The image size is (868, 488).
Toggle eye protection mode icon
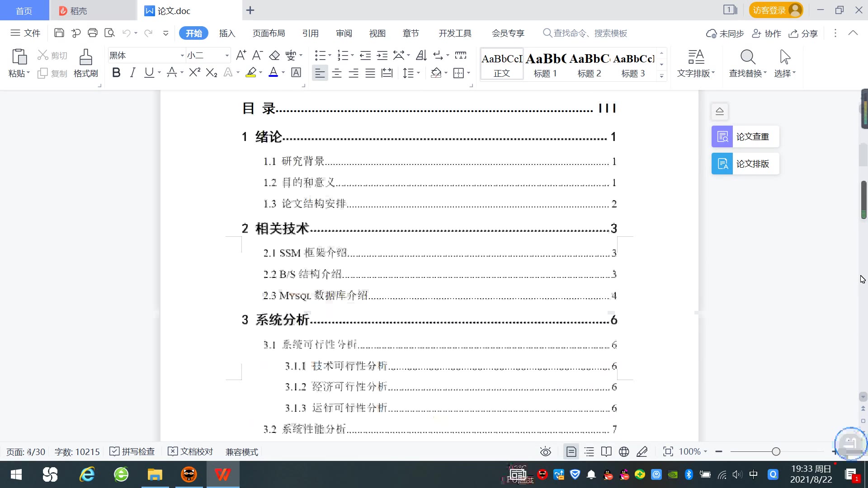tap(546, 451)
